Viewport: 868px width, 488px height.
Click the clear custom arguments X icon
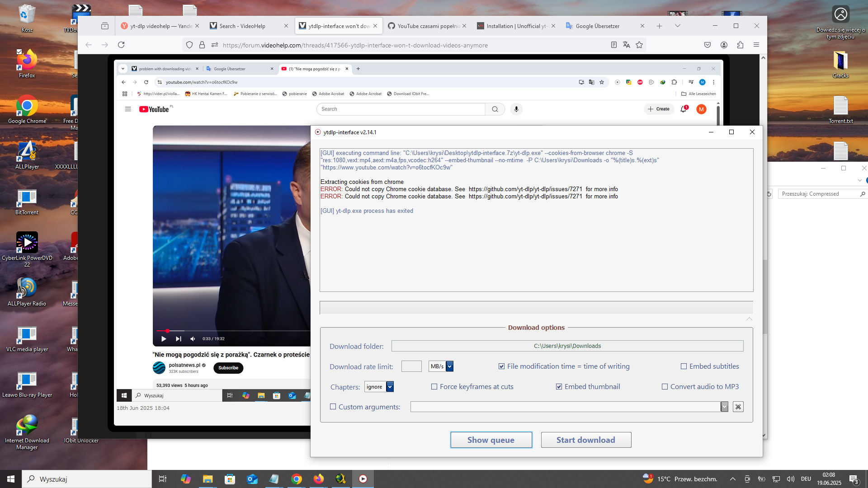pos(738,407)
